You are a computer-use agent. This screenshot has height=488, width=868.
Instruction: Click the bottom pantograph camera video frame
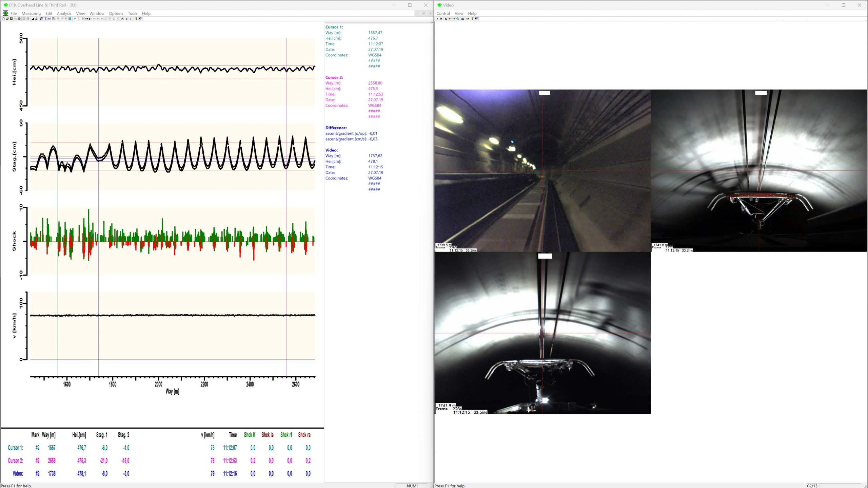(x=542, y=333)
